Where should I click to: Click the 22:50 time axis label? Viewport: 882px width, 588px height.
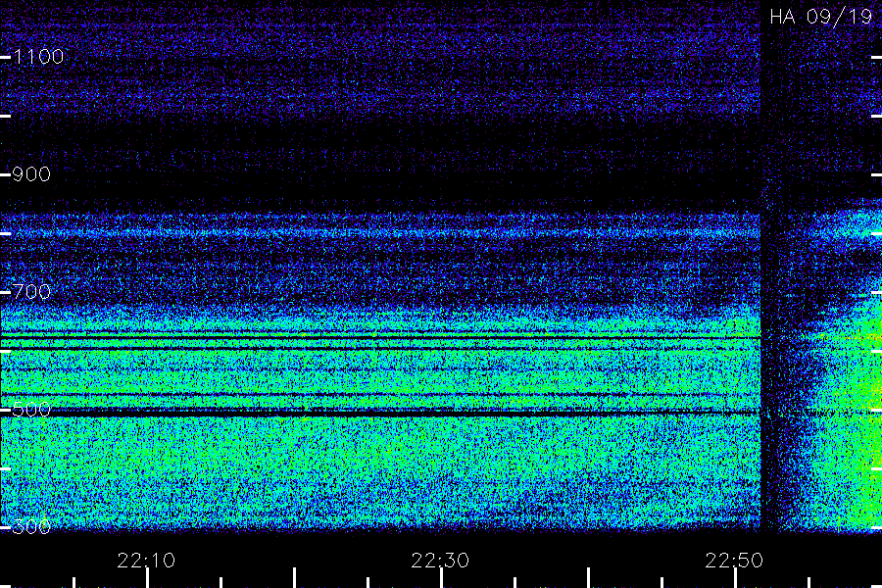(x=734, y=561)
